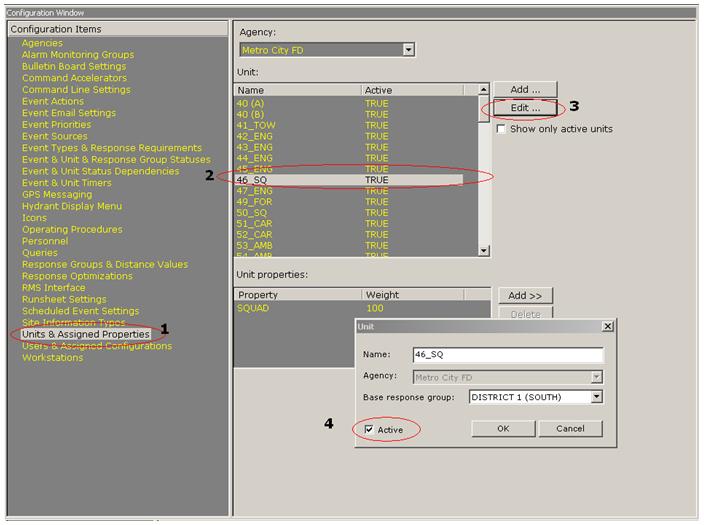Open the Agency dropdown for Metro City FD
The height and width of the screenshot is (525, 704).
pyautogui.click(x=408, y=49)
